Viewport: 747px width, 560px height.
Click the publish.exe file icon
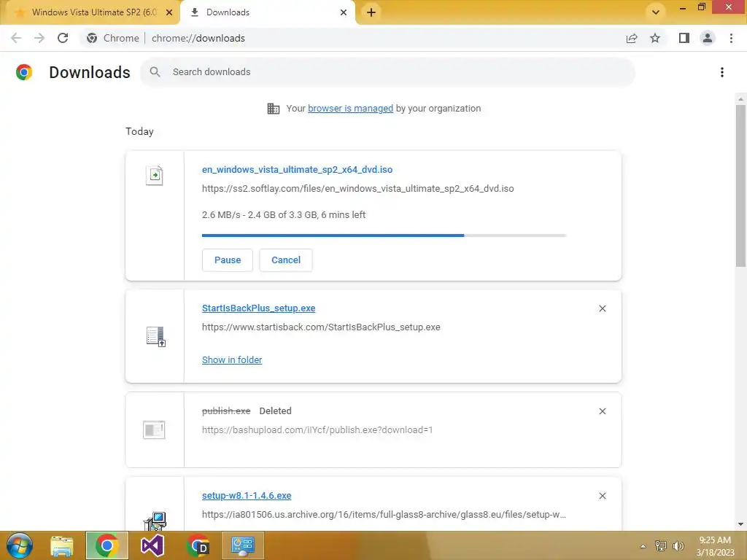tap(154, 429)
